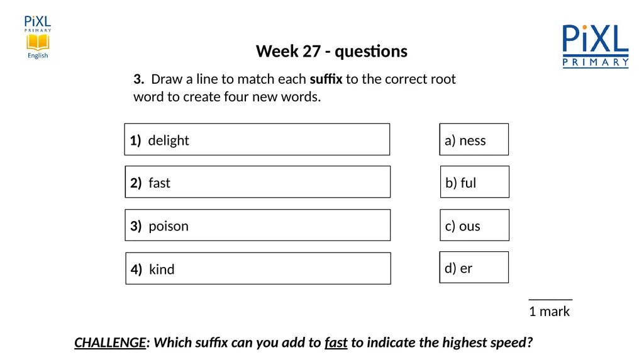The image size is (644, 362).
Task: Choose the 'a) ness' suffix box
Action: coord(474,140)
